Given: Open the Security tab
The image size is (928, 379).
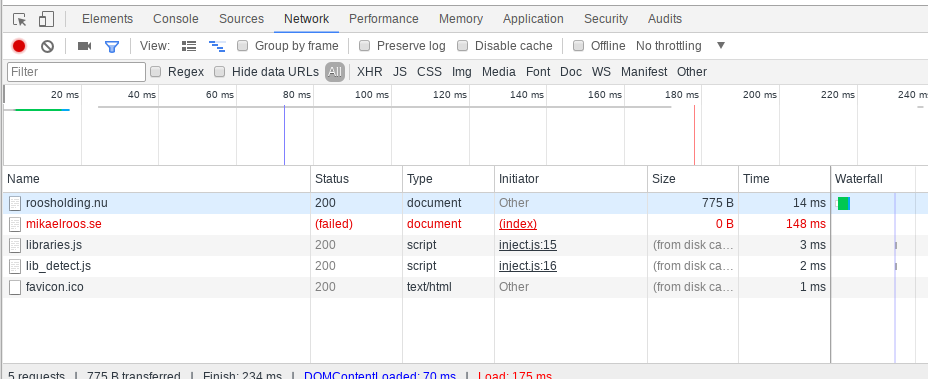Looking at the screenshot, I should point(606,19).
